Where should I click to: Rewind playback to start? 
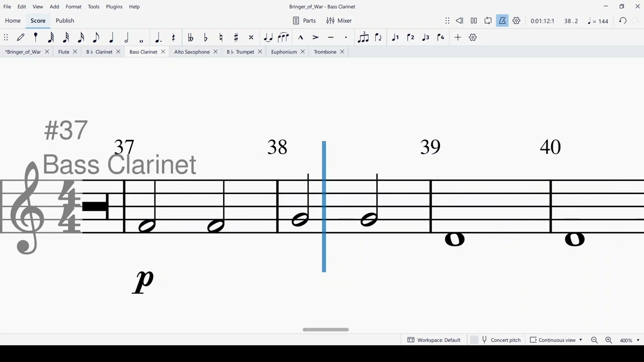point(459,21)
